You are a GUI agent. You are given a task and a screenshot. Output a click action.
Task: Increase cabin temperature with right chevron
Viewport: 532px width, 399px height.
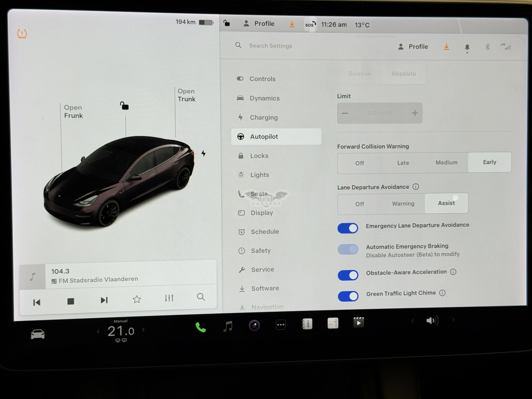143,329
